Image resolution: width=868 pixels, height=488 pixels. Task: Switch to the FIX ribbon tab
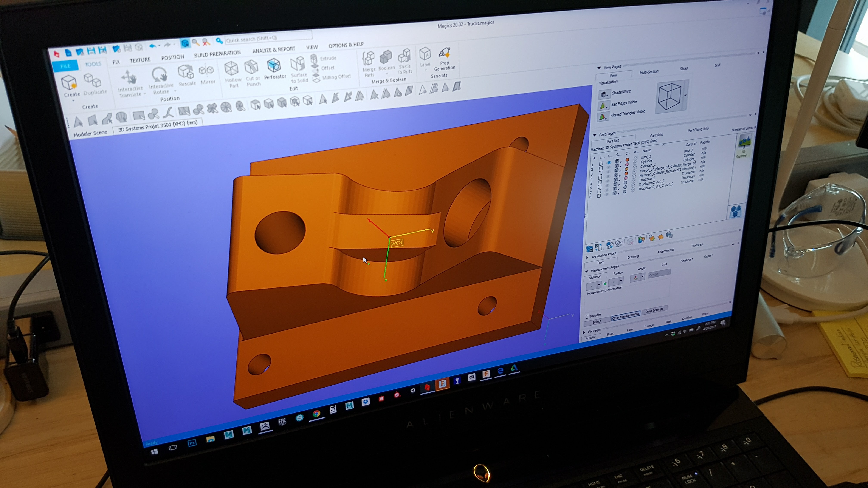[x=116, y=62]
